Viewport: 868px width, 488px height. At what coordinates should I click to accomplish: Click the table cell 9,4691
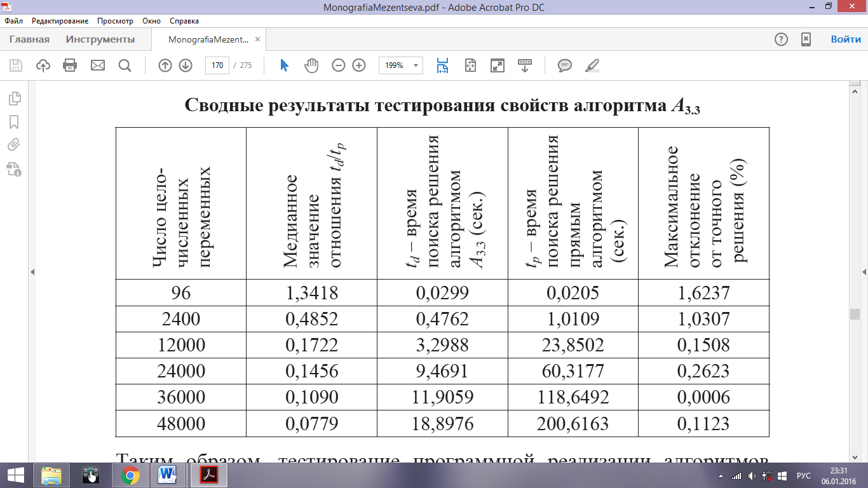(442, 371)
